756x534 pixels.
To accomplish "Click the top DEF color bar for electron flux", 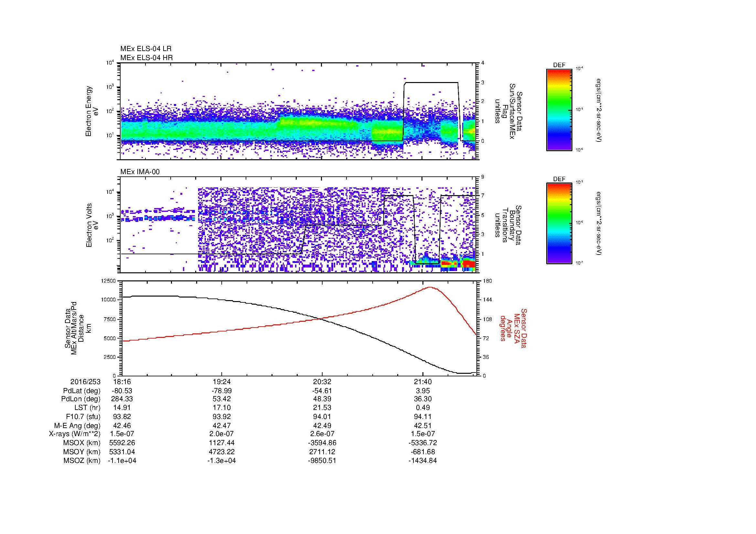I will [559, 110].
